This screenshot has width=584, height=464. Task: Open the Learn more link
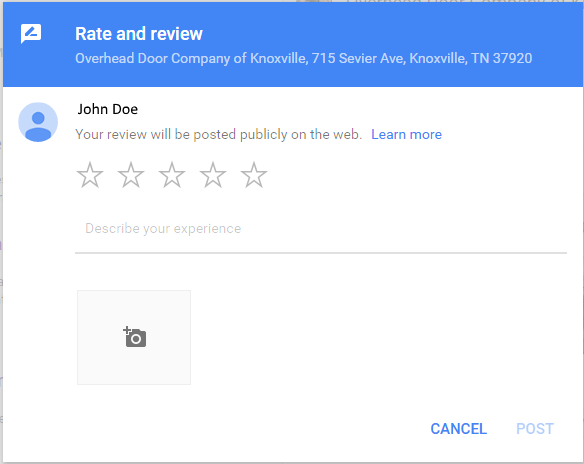[406, 134]
